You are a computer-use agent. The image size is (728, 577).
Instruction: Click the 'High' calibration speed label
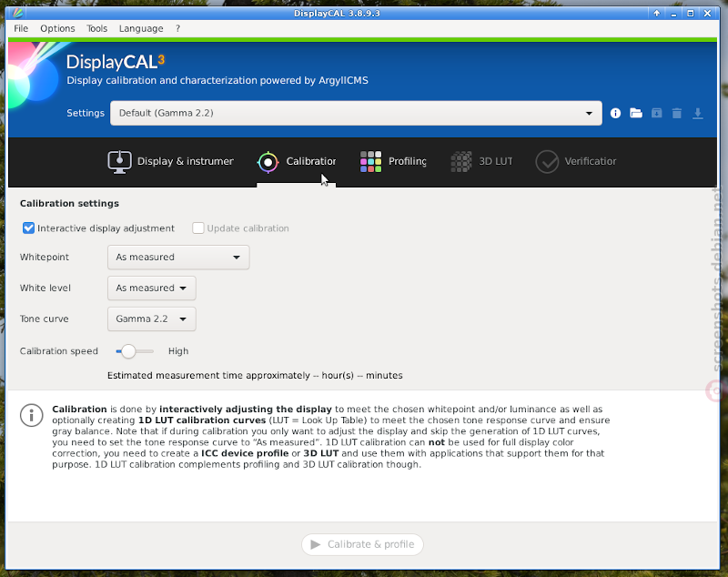[178, 351]
